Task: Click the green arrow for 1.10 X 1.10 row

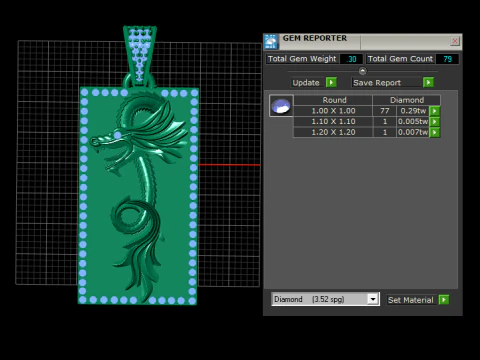Action: tap(435, 122)
